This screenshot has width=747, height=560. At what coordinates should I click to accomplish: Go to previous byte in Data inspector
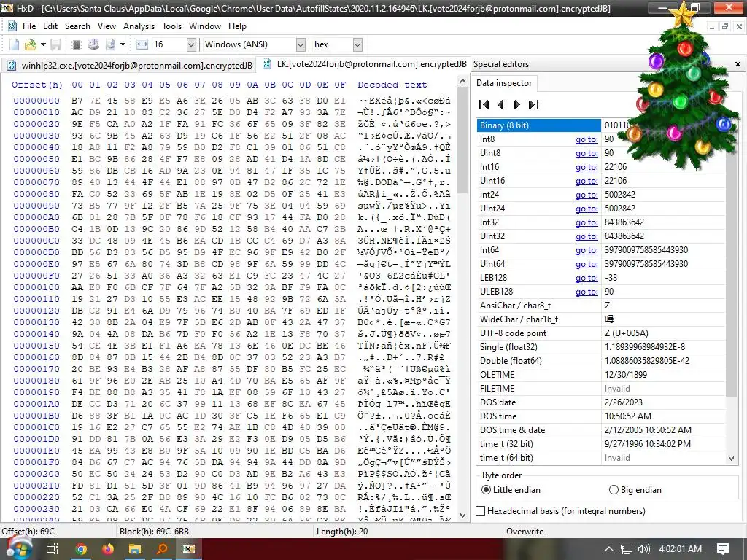coord(500,104)
